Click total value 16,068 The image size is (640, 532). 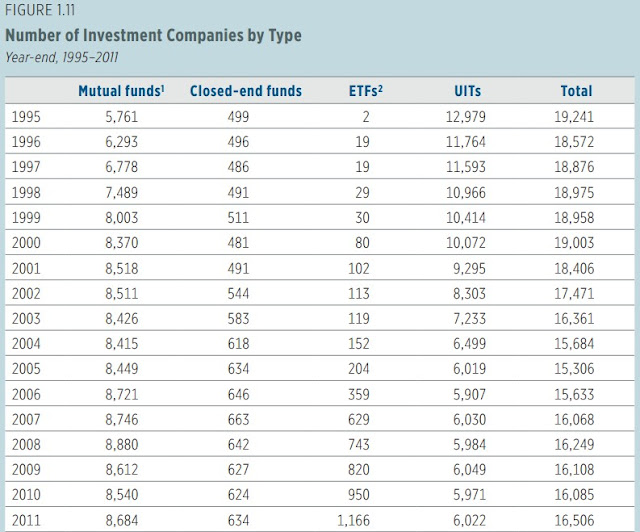(574, 419)
